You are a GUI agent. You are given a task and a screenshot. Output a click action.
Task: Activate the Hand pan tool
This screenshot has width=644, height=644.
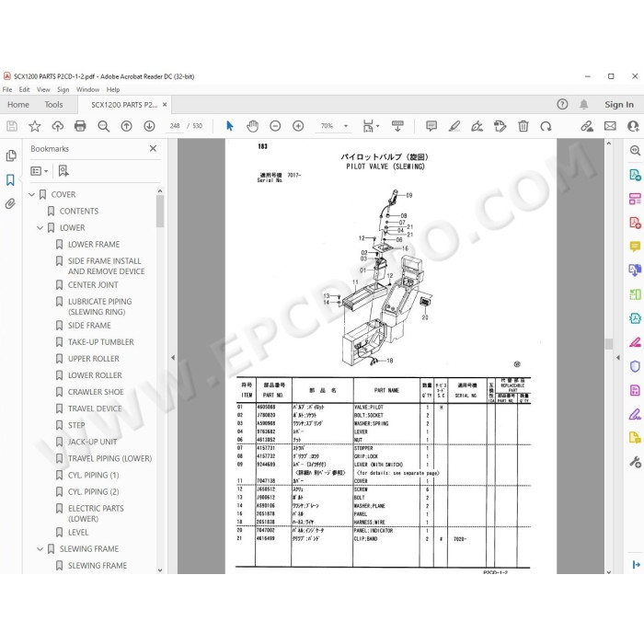[x=253, y=126]
